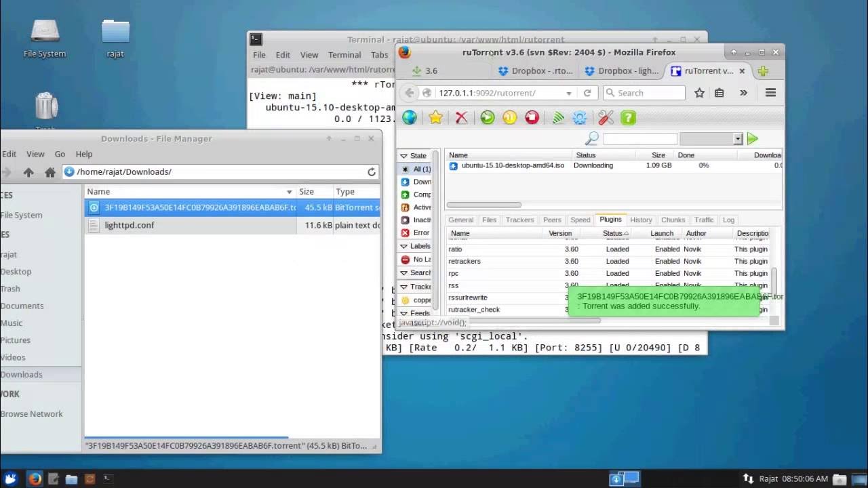The height and width of the screenshot is (488, 868).
Task: Open the Xfce whisker menu mouse icon
Action: point(11,479)
